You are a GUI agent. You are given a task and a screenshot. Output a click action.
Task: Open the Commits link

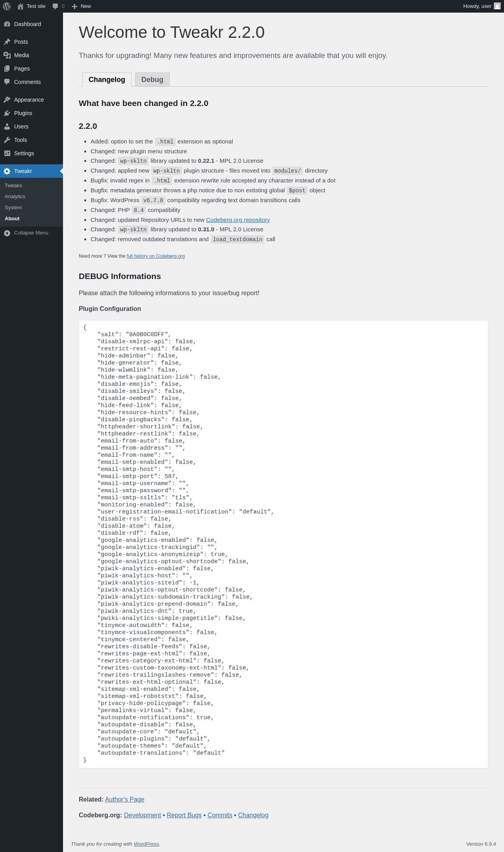pos(220,815)
